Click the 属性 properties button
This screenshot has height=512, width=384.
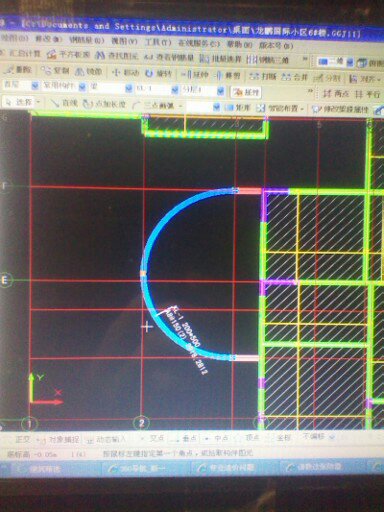click(x=246, y=92)
